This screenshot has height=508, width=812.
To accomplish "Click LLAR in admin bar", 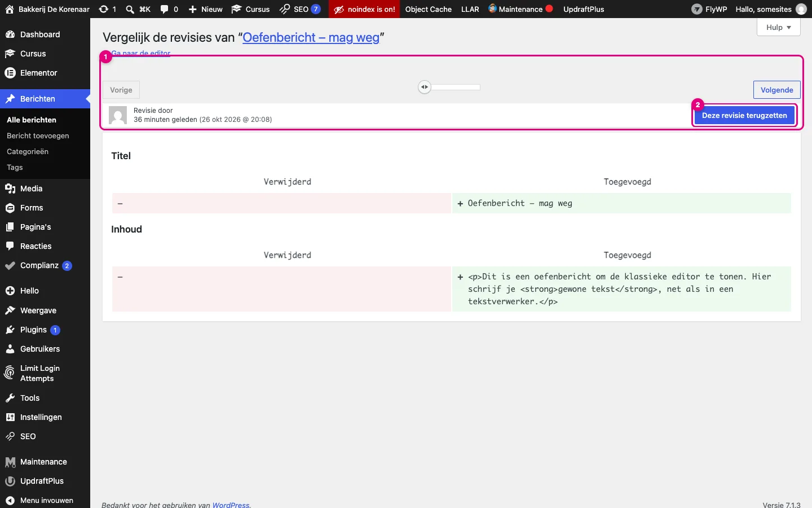I will [x=470, y=9].
